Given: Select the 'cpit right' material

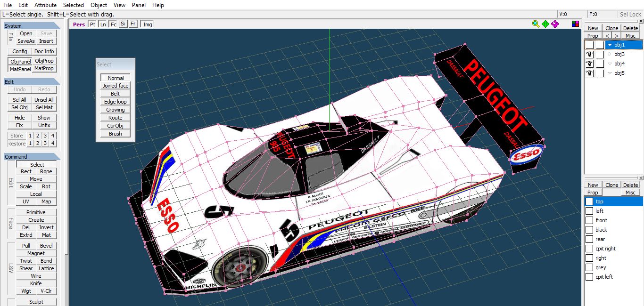Looking at the screenshot, I should tap(605, 249).
